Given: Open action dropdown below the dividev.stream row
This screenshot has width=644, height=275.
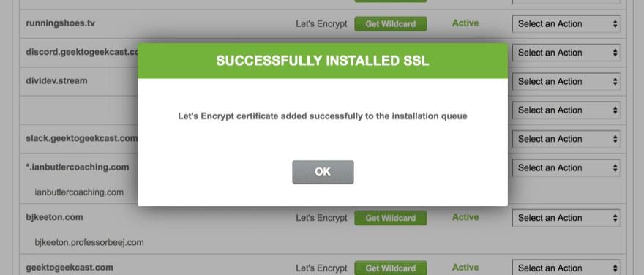Looking at the screenshot, I should [x=566, y=110].
